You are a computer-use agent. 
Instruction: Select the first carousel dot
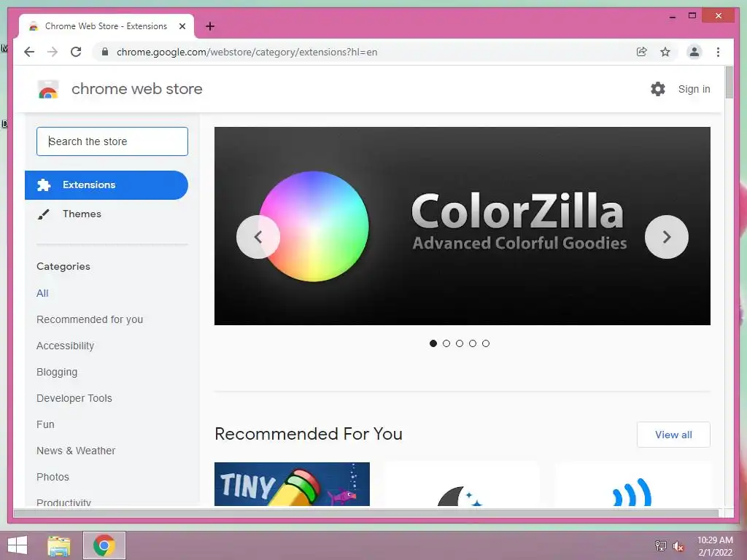pyautogui.click(x=433, y=343)
